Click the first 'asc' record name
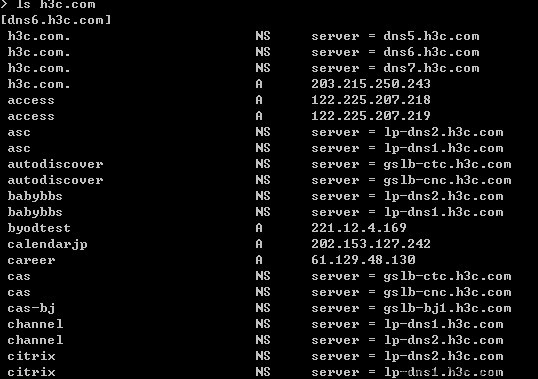The image size is (538, 379). [x=19, y=133]
